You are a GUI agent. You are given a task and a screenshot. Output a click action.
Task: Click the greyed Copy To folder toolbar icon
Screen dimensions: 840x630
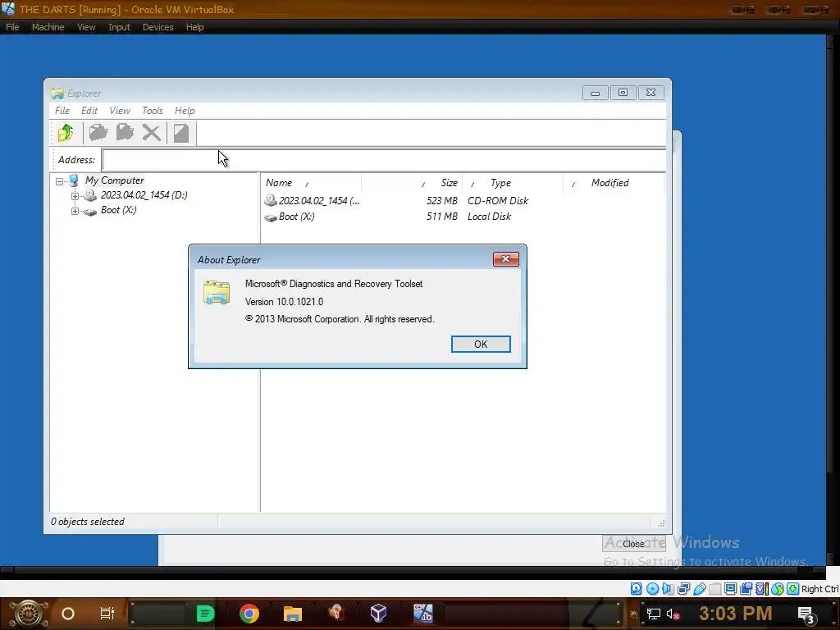pyautogui.click(x=98, y=132)
